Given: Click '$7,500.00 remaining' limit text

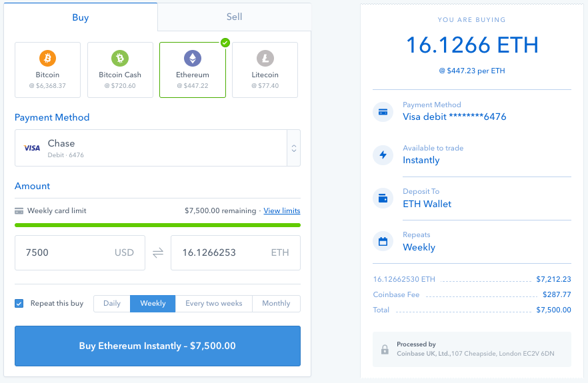Looking at the screenshot, I should pyautogui.click(x=221, y=210).
